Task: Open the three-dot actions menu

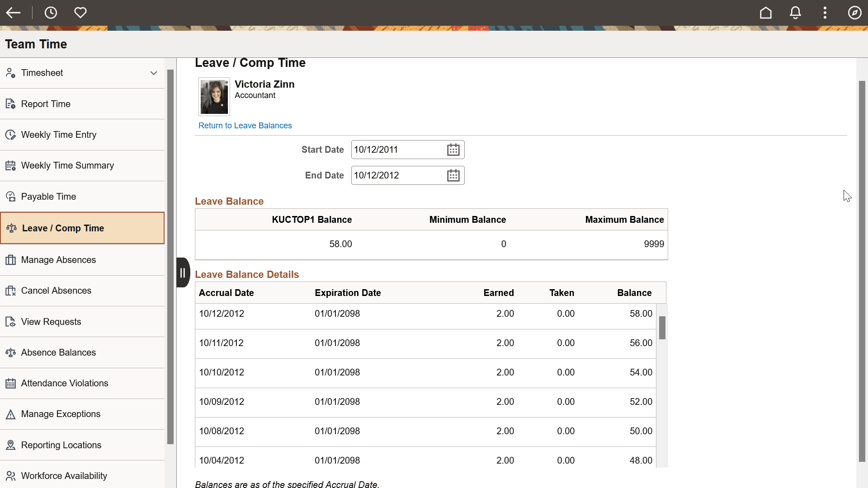Action: click(x=825, y=13)
